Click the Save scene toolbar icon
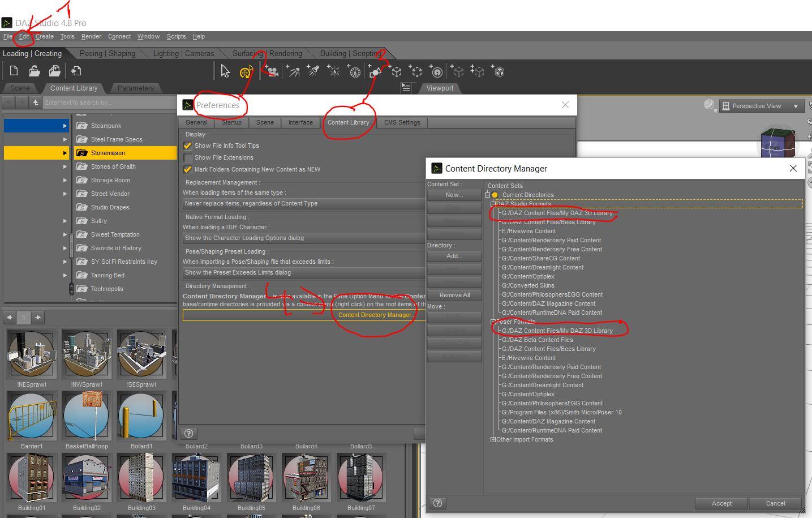This screenshot has width=812, height=518. 55,71
